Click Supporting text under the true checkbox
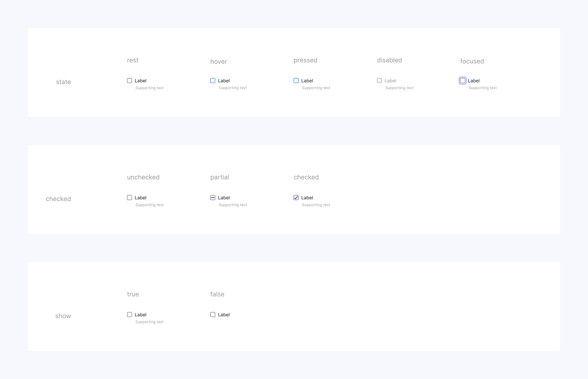 point(149,322)
